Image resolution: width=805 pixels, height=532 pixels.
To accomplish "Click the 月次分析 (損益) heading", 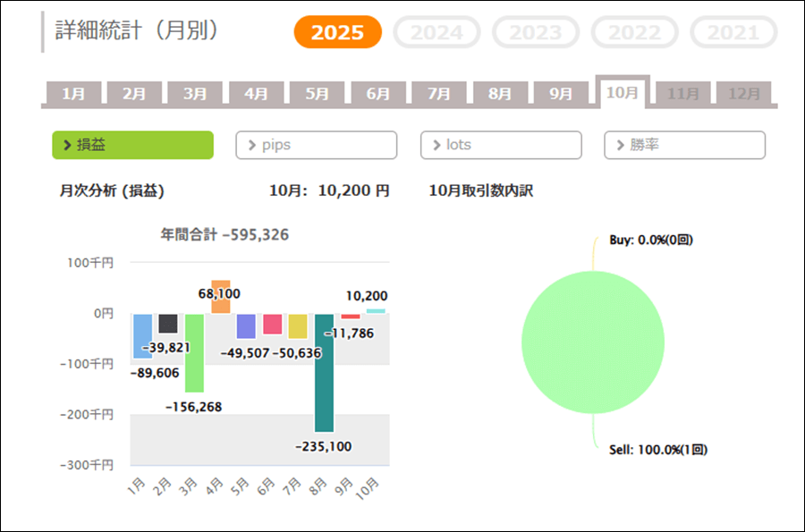I will (112, 190).
